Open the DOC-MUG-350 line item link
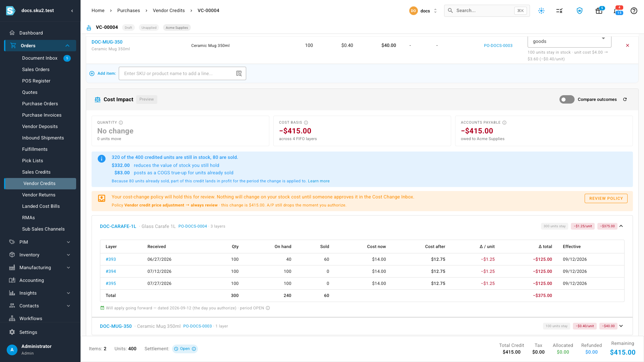The height and width of the screenshot is (362, 644). tap(107, 42)
